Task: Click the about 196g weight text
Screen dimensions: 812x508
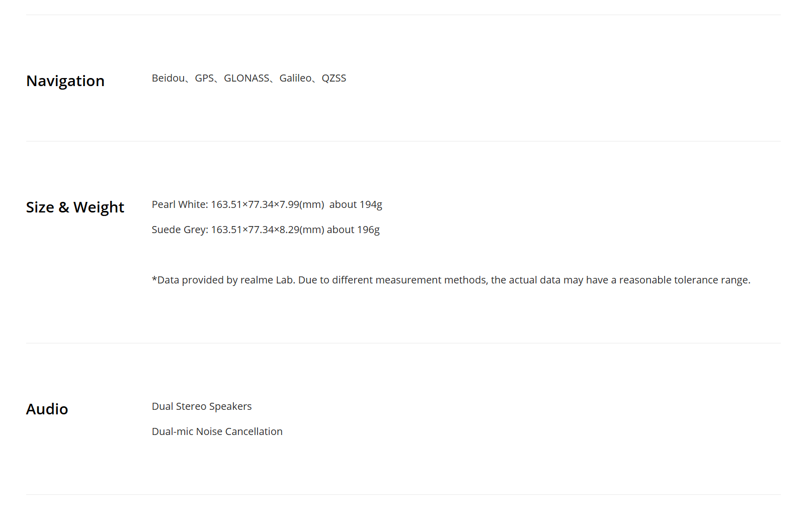Action: coord(353,230)
